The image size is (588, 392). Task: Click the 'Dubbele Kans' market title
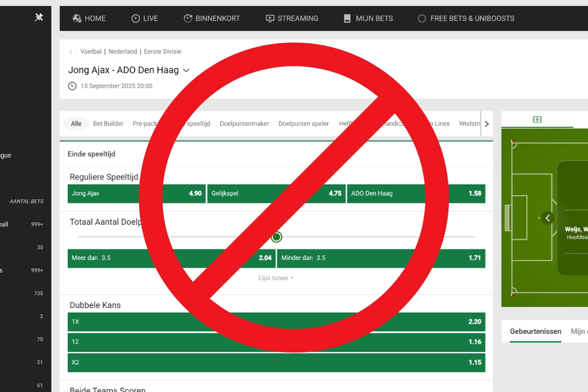(x=95, y=305)
